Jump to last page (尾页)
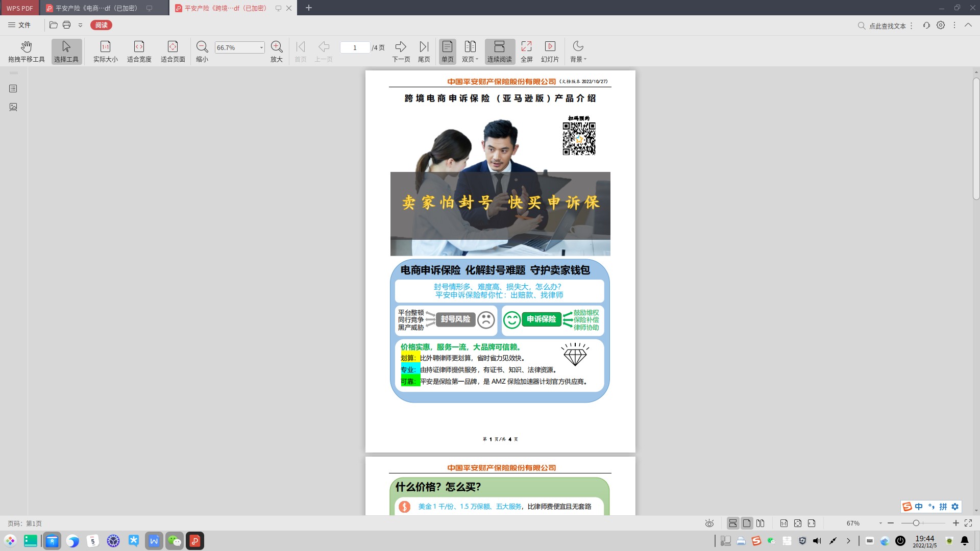 [424, 52]
